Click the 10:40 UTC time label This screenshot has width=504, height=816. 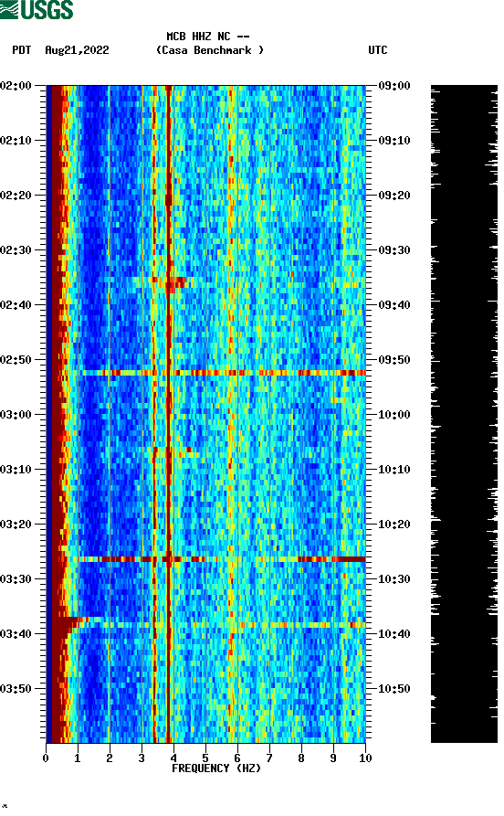pyautogui.click(x=394, y=634)
